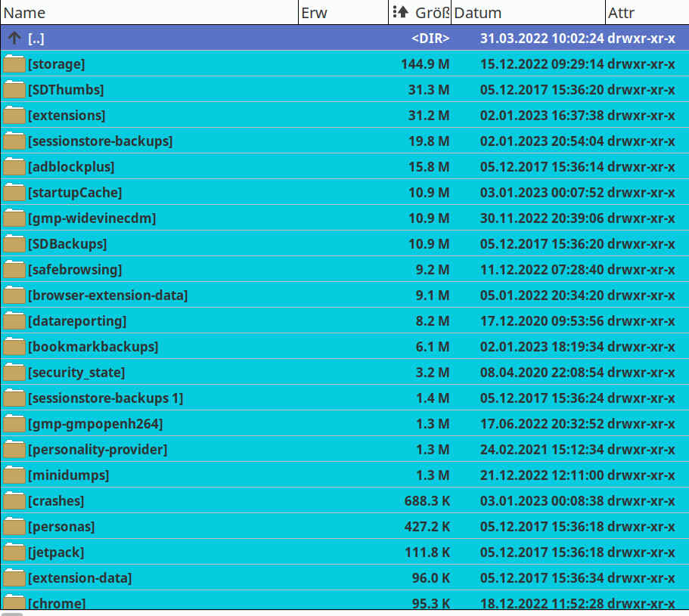Click the extensions folder icon
This screenshot has height=616, width=689.
coord(14,116)
